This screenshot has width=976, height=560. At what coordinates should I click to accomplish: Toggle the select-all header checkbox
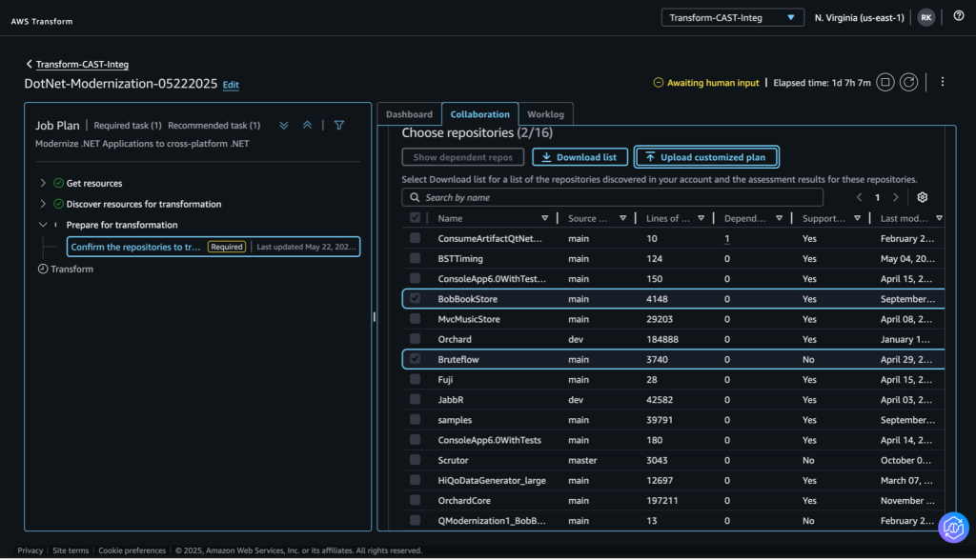(416, 218)
